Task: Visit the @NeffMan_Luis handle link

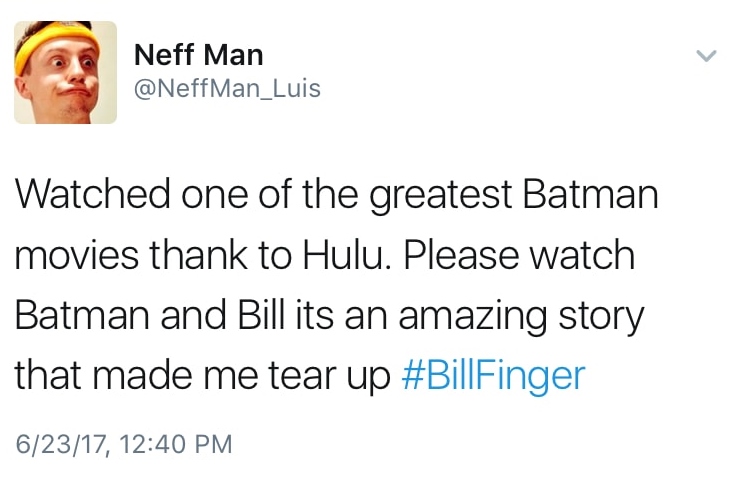Action: (227, 88)
